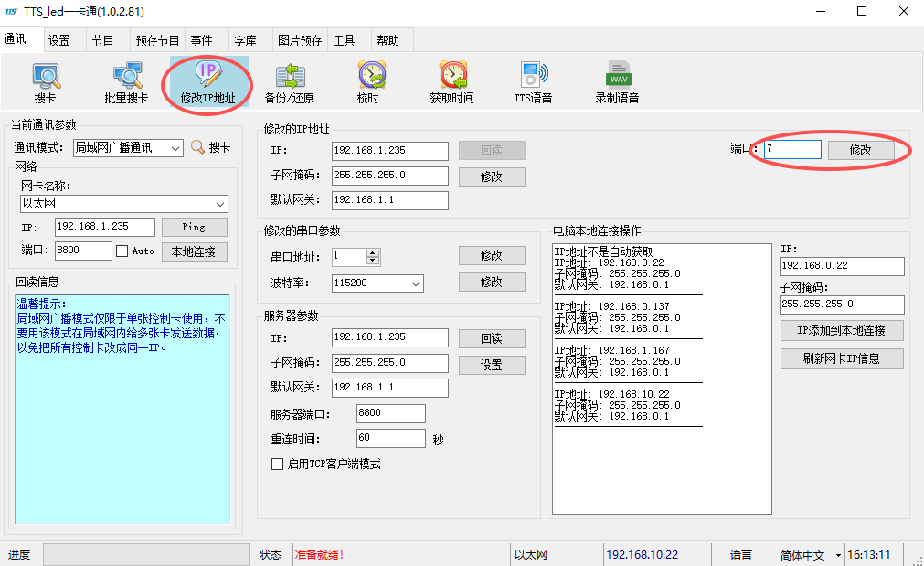This screenshot has height=566, width=924.
Task: Click 回读 in the 服务器参数 section
Action: click(492, 338)
